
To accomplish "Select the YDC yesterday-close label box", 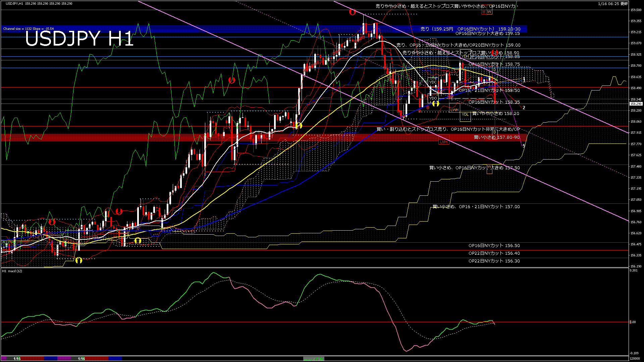I will [433, 82].
